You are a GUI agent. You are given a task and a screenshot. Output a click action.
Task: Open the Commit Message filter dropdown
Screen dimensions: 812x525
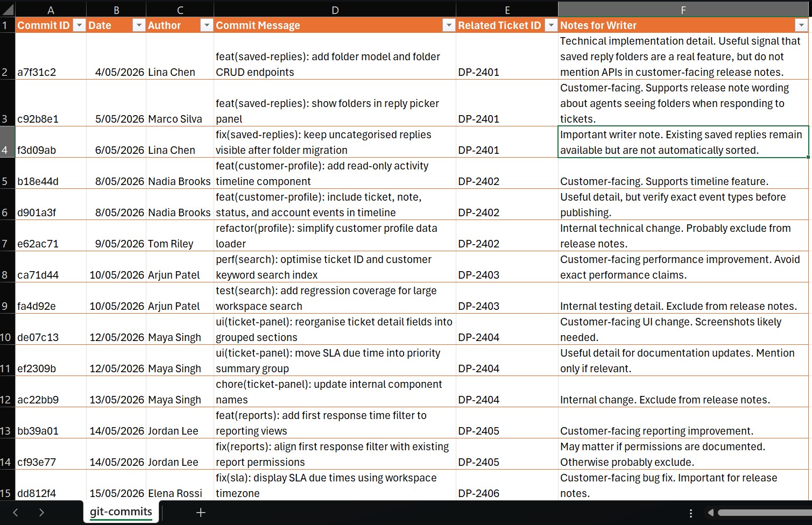tap(449, 25)
